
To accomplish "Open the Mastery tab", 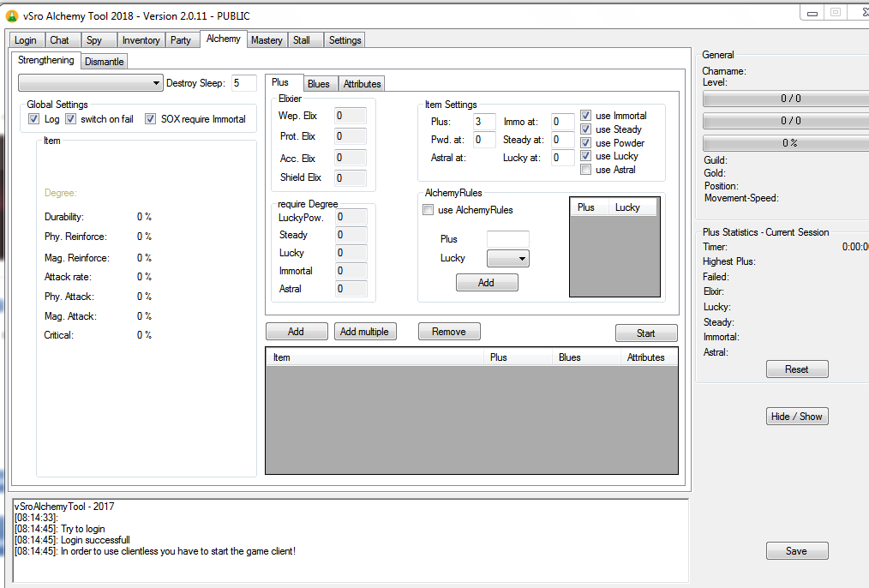I will pos(267,40).
